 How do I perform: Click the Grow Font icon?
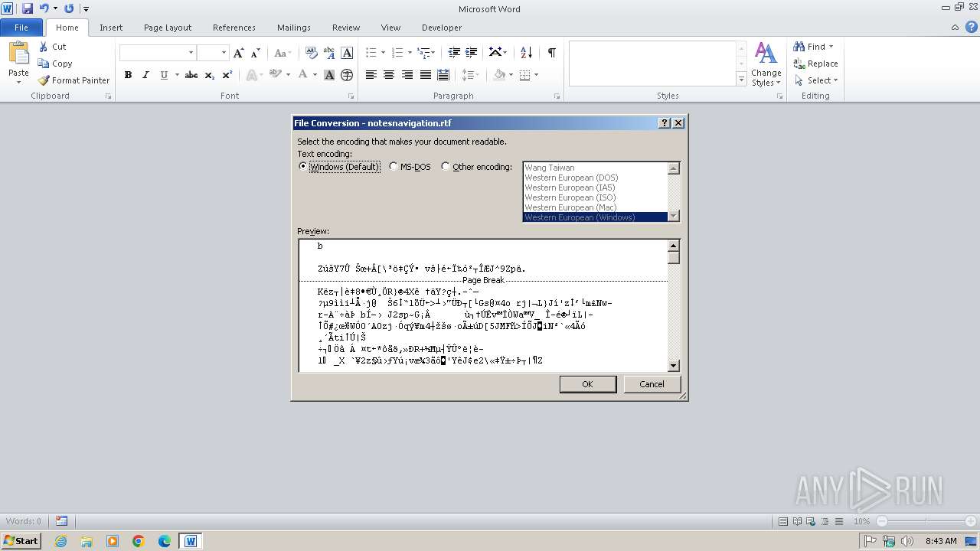(x=239, y=53)
